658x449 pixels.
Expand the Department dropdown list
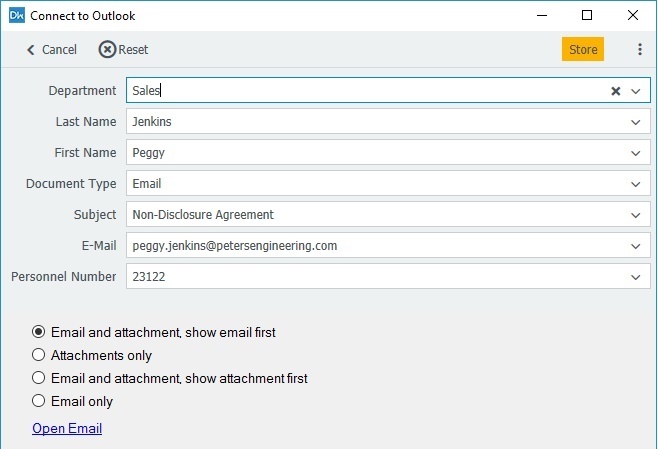click(636, 91)
